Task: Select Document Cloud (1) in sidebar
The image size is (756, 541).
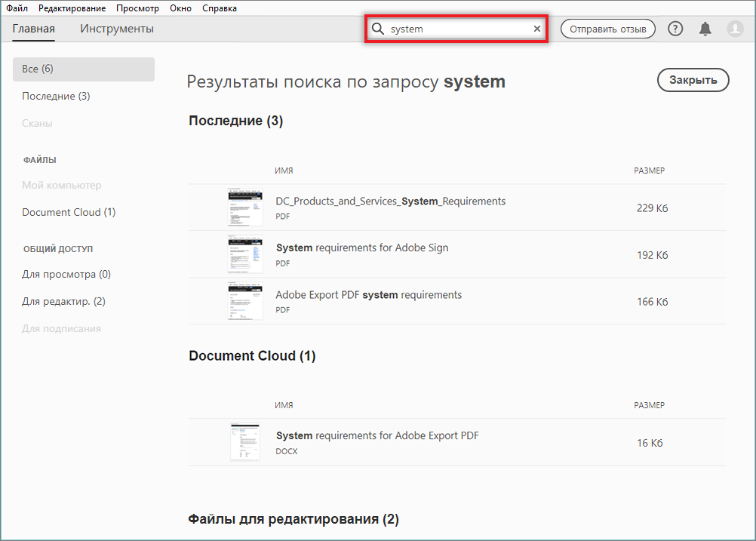Action: 69,212
